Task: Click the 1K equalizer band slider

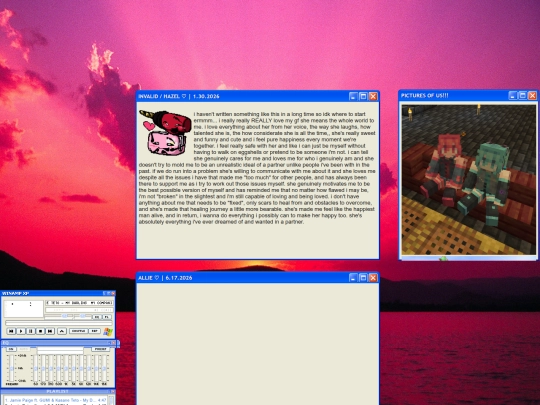Action: (x=66, y=368)
